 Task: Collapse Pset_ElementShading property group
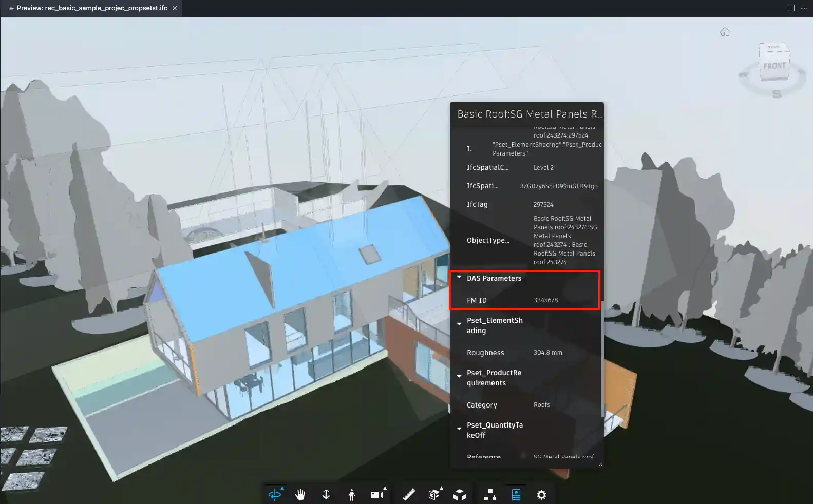pos(459,324)
